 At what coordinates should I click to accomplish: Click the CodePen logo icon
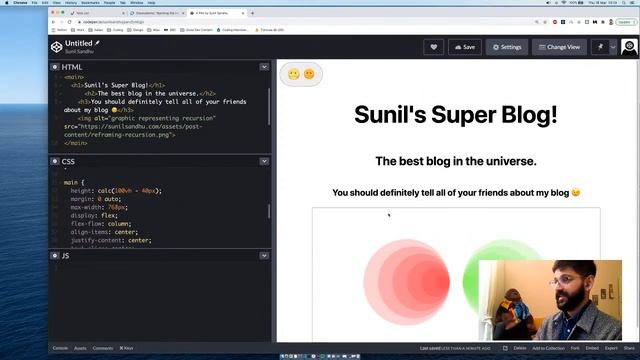(x=56, y=47)
